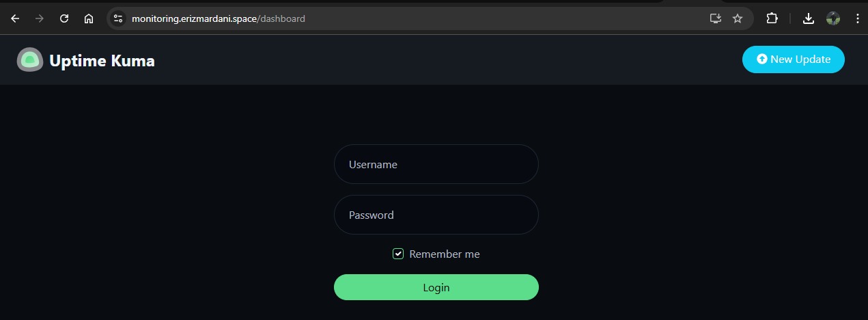Focus the Username input field
This screenshot has width=868, height=320.
436,164
